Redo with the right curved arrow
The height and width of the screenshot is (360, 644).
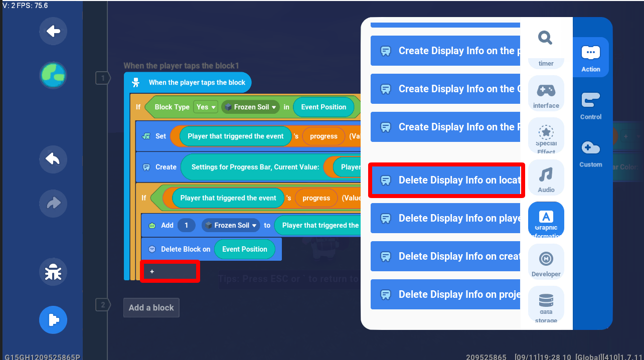tap(53, 204)
